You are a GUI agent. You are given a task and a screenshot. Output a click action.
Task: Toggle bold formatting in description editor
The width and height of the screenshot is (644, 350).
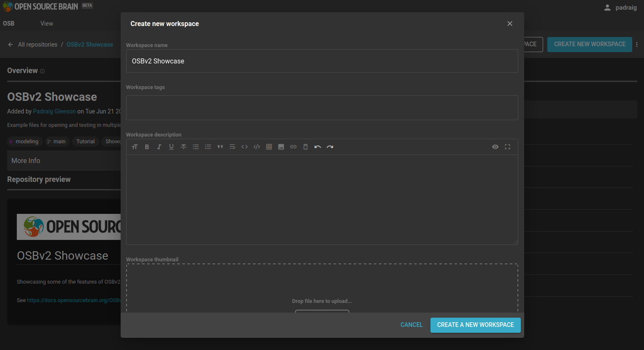pos(147,147)
